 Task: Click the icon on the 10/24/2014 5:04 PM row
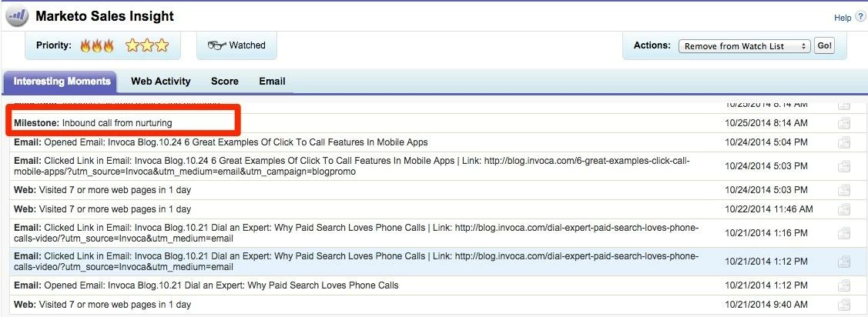[x=843, y=142]
